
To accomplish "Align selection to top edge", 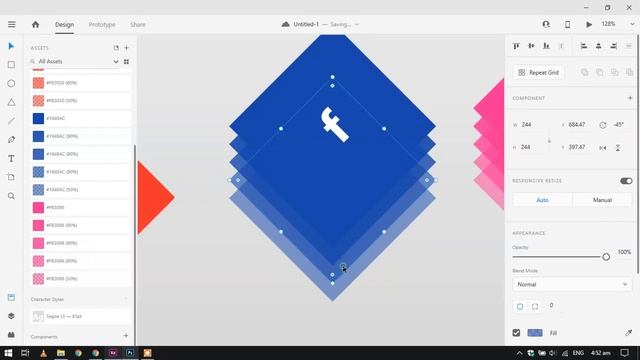I will point(516,46).
